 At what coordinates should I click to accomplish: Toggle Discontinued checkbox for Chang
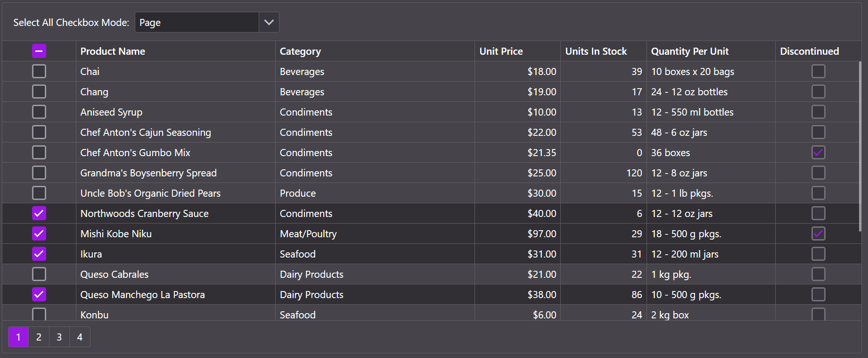point(819,92)
